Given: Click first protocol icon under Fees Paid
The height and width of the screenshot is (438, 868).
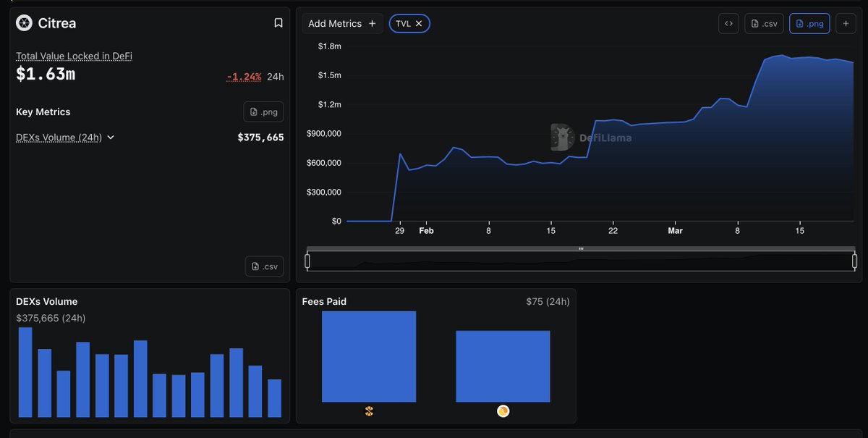Looking at the screenshot, I should pos(369,411).
